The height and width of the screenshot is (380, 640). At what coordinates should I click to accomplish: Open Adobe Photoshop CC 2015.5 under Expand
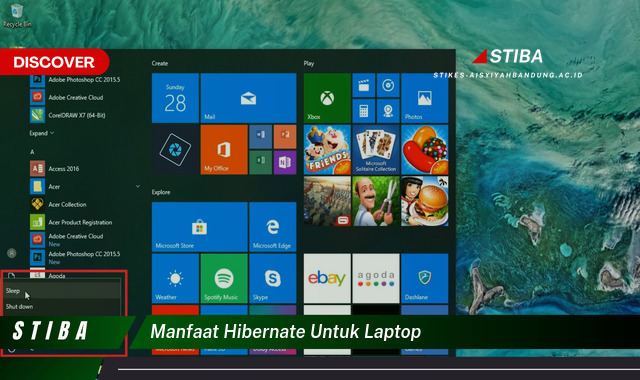click(x=76, y=80)
